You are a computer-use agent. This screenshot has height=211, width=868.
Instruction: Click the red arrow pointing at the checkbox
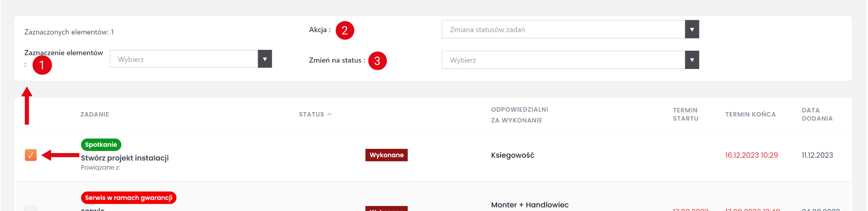tap(61, 155)
